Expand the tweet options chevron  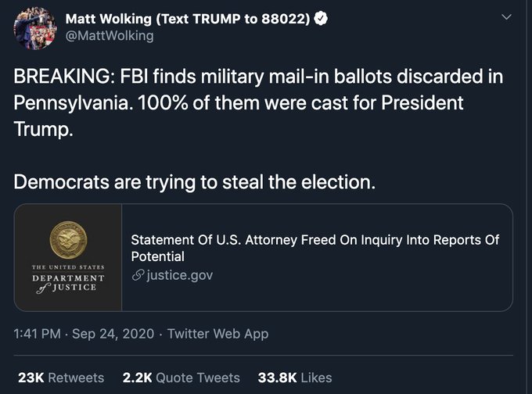pos(506,17)
